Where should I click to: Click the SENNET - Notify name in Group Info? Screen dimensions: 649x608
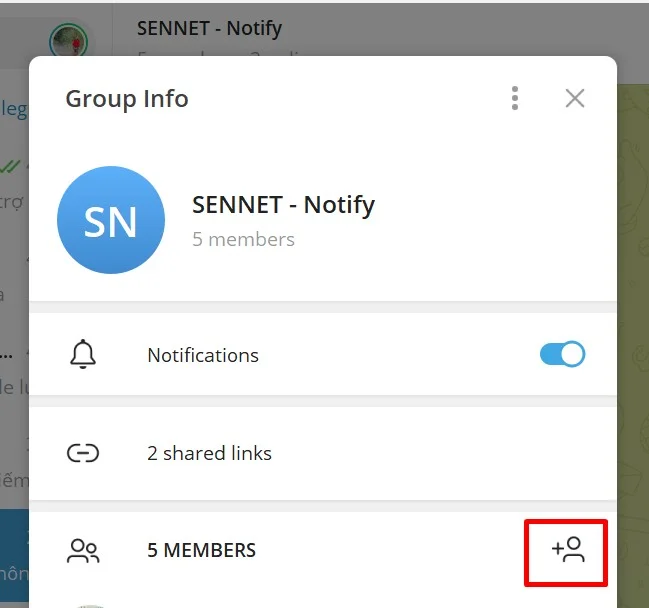click(283, 205)
